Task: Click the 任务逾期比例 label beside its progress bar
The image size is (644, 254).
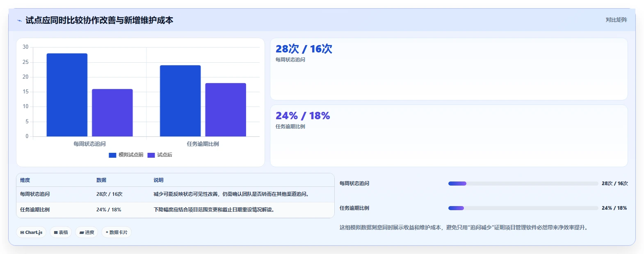Action: (354, 208)
